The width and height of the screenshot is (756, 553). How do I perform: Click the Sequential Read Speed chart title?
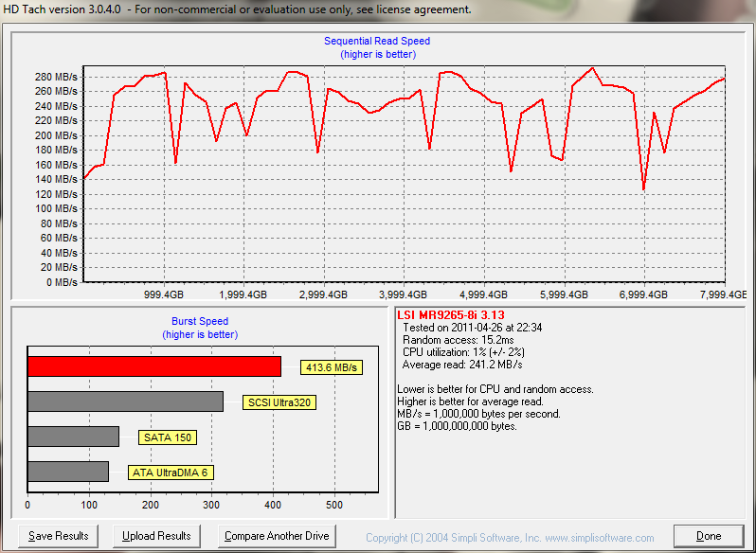[377, 42]
